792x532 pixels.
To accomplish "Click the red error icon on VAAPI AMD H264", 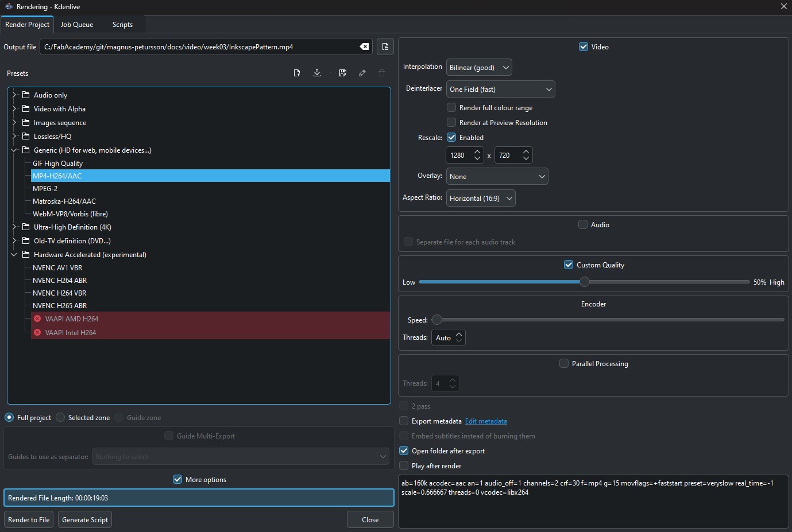I will 37,319.
